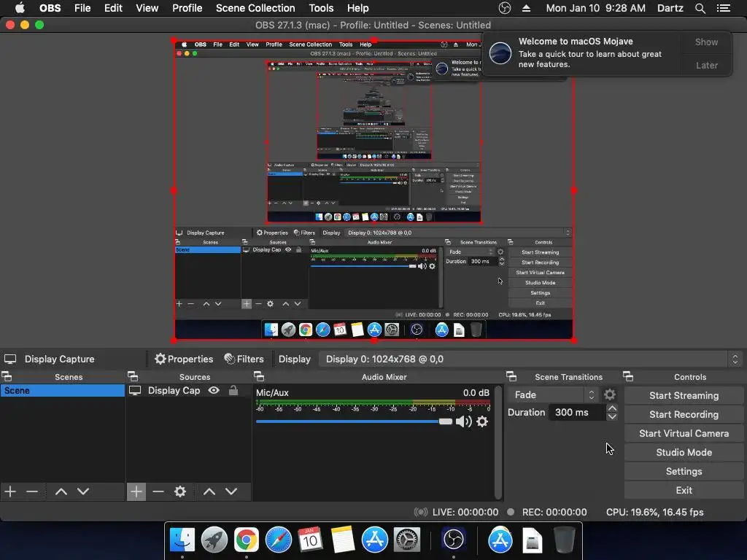Increase transition duration with up stepper
Viewport: 747px width, 560px height.
pos(612,408)
